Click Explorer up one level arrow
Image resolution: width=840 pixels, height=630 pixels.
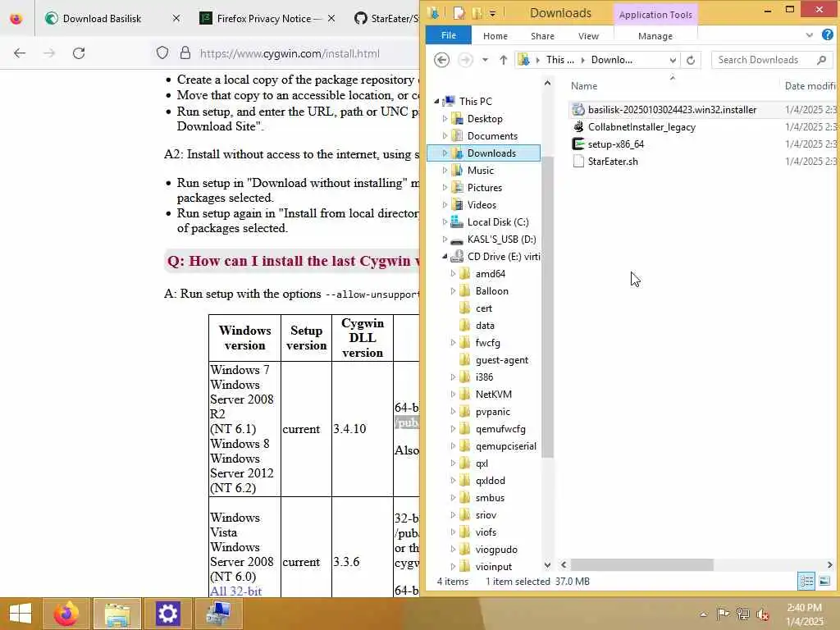(503, 60)
